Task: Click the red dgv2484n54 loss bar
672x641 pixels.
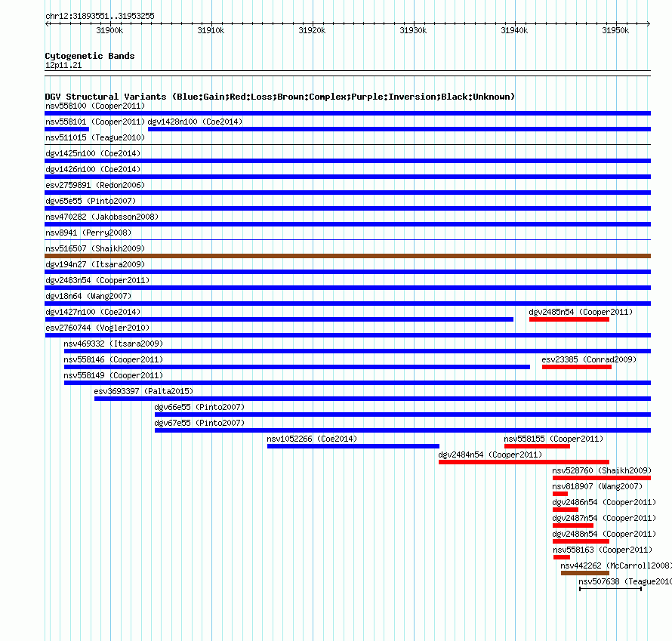Action: [524, 462]
